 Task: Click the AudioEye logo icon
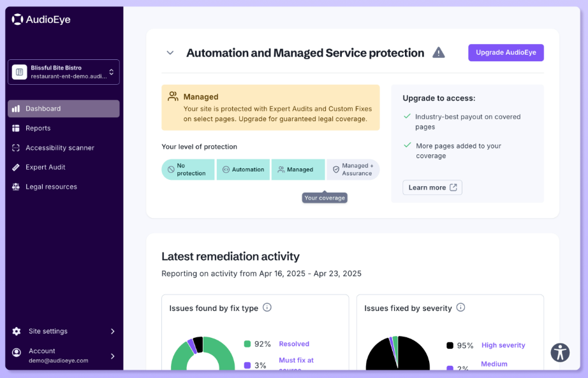pos(17,19)
